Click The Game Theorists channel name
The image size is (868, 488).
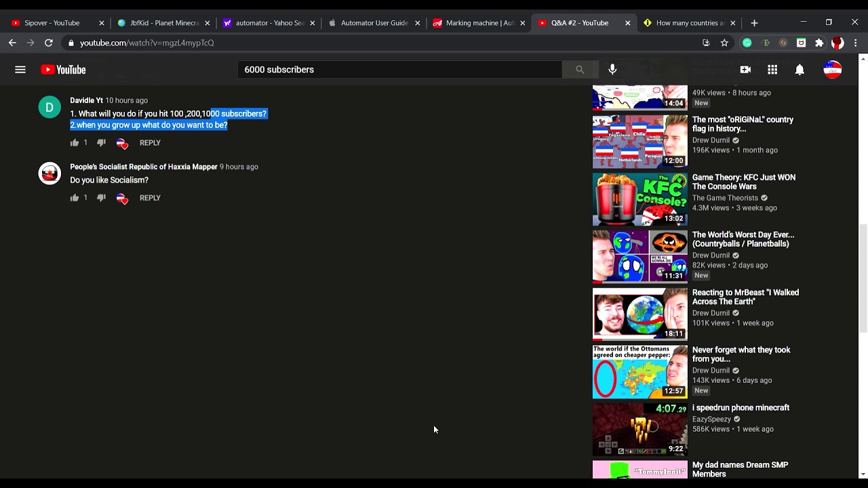pyautogui.click(x=725, y=198)
